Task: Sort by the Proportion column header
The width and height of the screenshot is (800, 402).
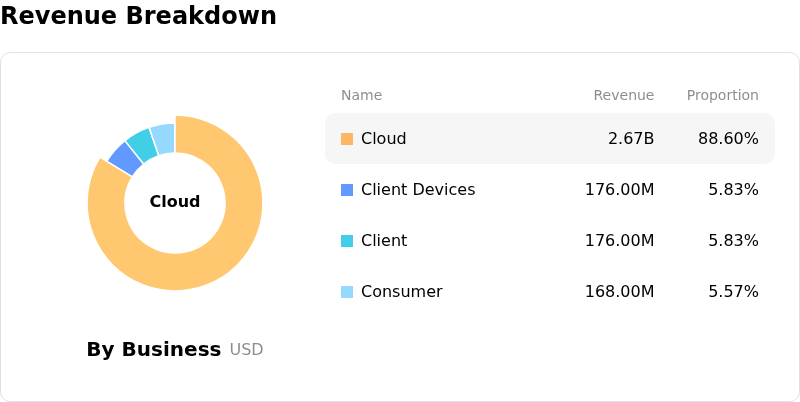Action: click(x=722, y=96)
